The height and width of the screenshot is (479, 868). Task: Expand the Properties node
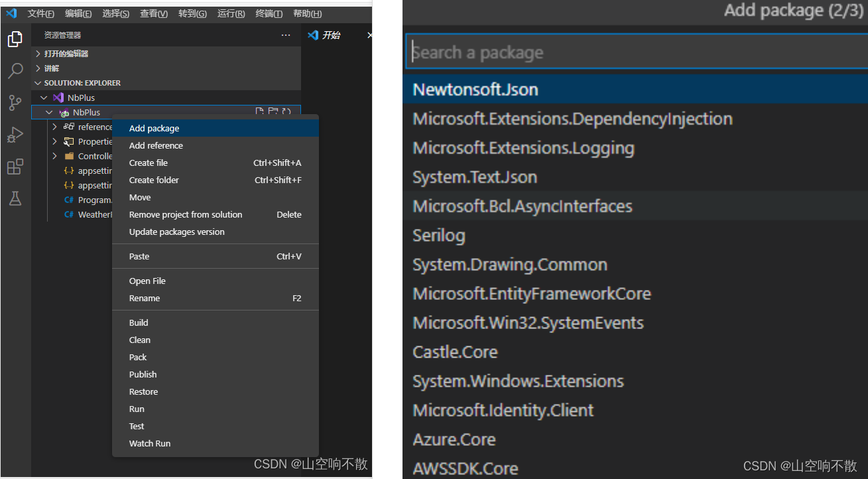point(54,141)
